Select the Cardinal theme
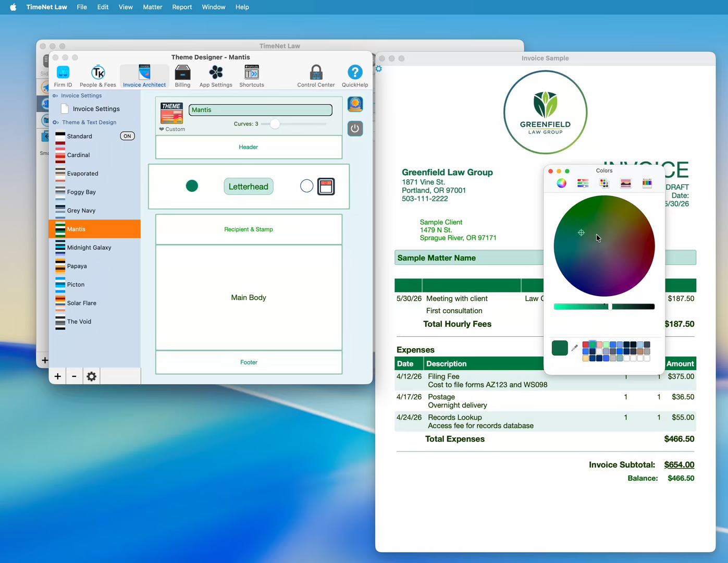This screenshot has width=728, height=563. [x=95, y=155]
